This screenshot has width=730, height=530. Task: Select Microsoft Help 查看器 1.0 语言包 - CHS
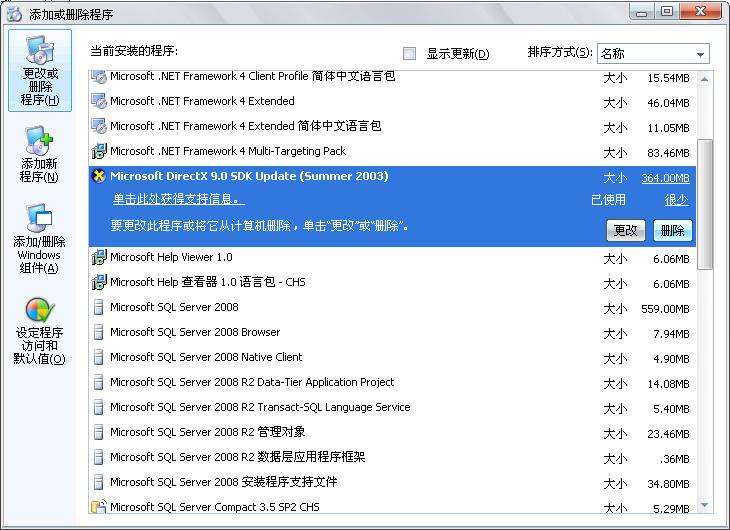pos(208,282)
